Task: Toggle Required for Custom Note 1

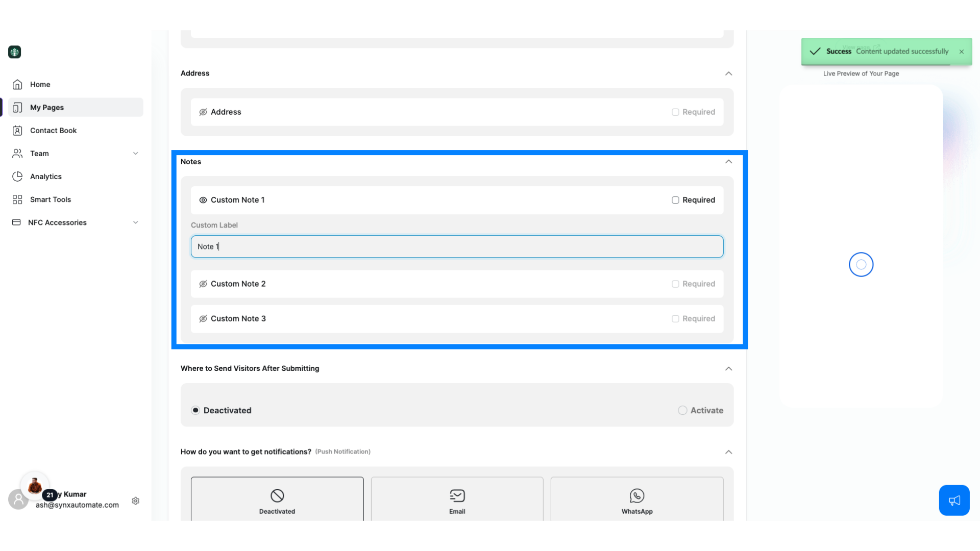Action: [675, 200]
